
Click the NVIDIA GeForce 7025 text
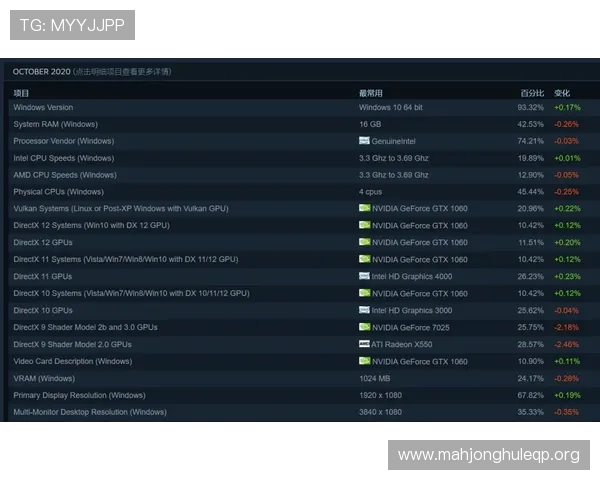[411, 328]
